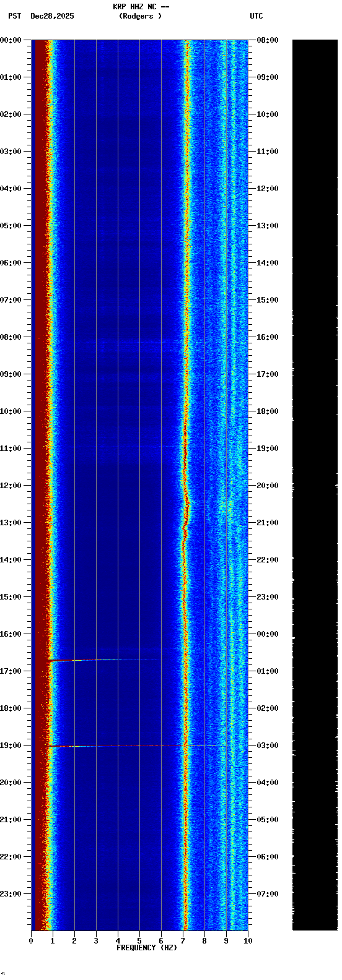The height and width of the screenshot is (980, 342).
Task: Click the 15:00 PST time label
Action: (11, 597)
